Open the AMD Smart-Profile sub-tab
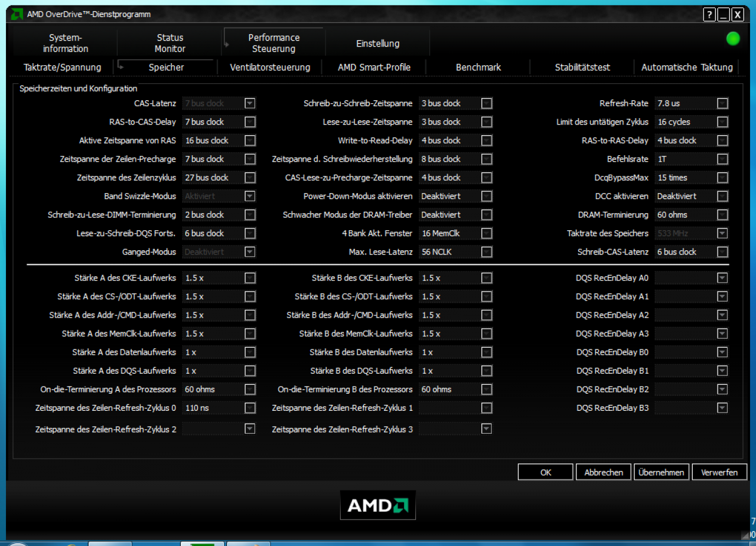 click(374, 67)
